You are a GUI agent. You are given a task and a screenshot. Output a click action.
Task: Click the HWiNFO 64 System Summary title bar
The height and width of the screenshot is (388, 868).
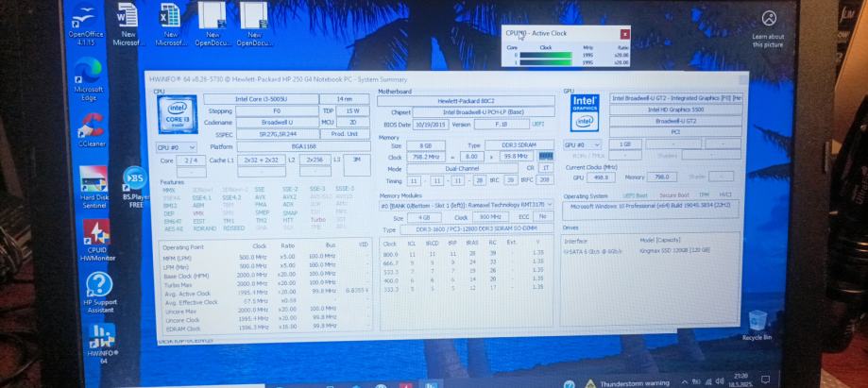pyautogui.click(x=446, y=78)
